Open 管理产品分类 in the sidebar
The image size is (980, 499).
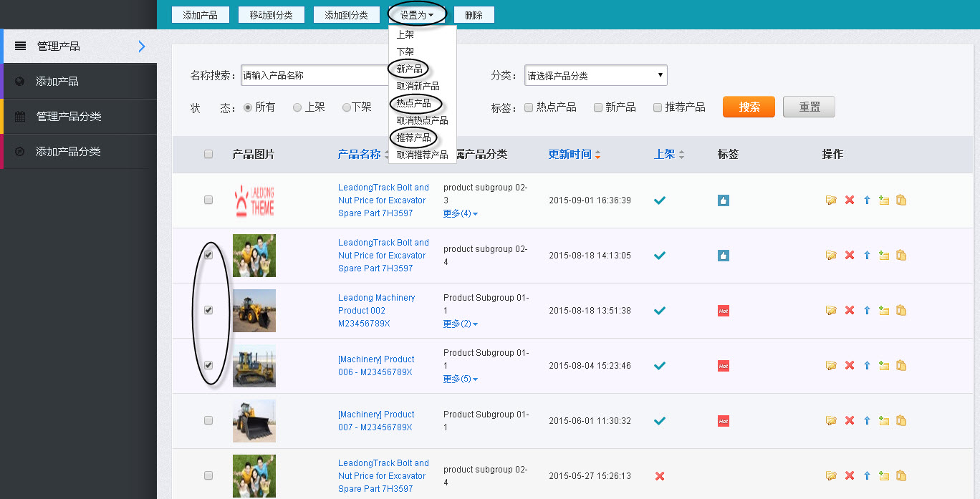tap(68, 117)
